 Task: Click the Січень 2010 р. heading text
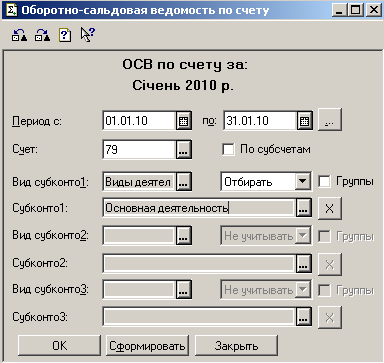click(x=183, y=85)
